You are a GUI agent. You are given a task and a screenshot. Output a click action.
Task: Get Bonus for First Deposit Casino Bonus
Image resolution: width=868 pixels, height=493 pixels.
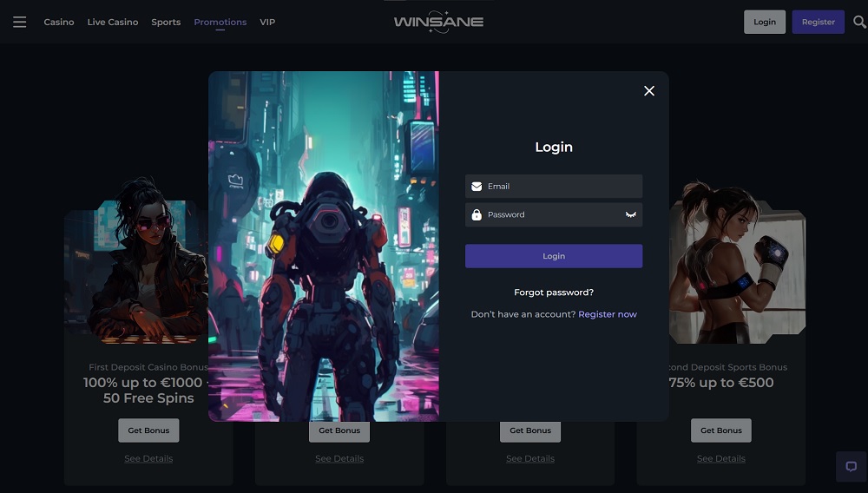148,431
